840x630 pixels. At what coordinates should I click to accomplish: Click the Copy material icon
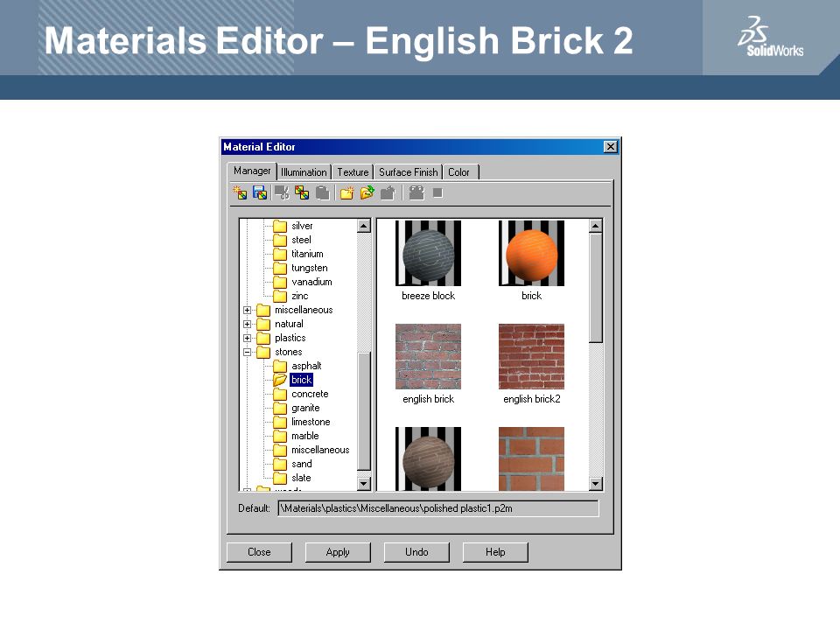coord(302,192)
